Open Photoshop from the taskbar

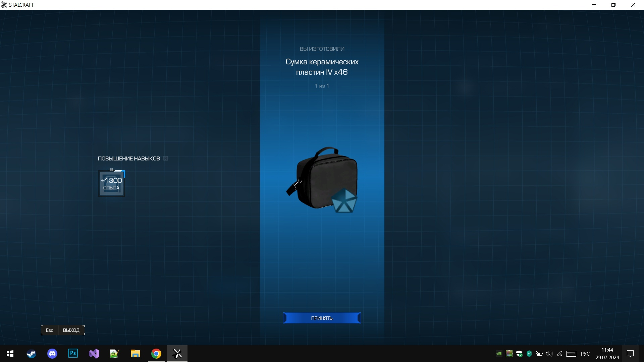[x=73, y=354]
